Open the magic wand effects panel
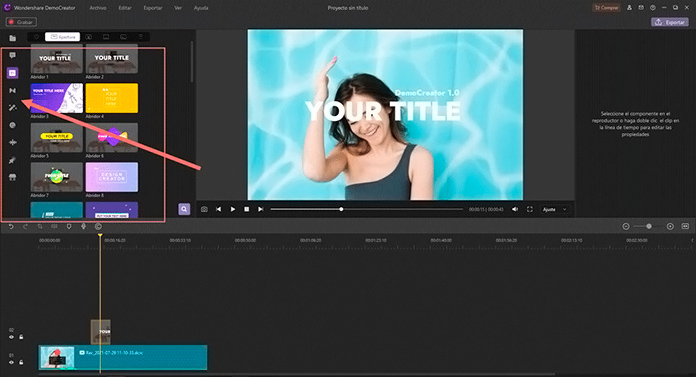This screenshot has height=377, width=696. click(x=12, y=107)
